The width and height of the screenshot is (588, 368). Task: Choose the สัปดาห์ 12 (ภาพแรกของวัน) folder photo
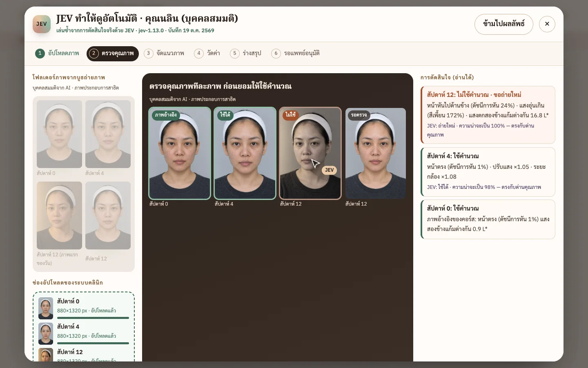pos(59,215)
